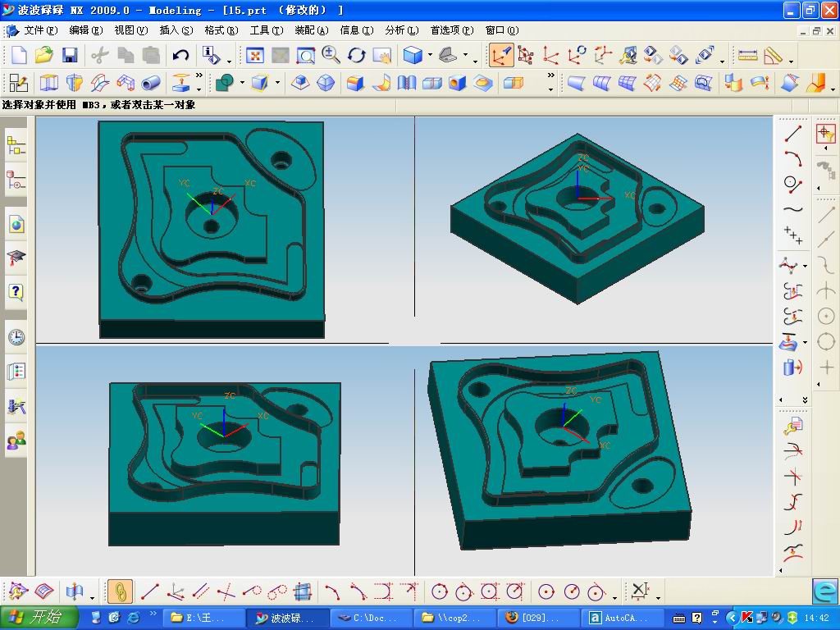The width and height of the screenshot is (840, 630).
Task: Click the Tube feature icon
Action: point(151,83)
